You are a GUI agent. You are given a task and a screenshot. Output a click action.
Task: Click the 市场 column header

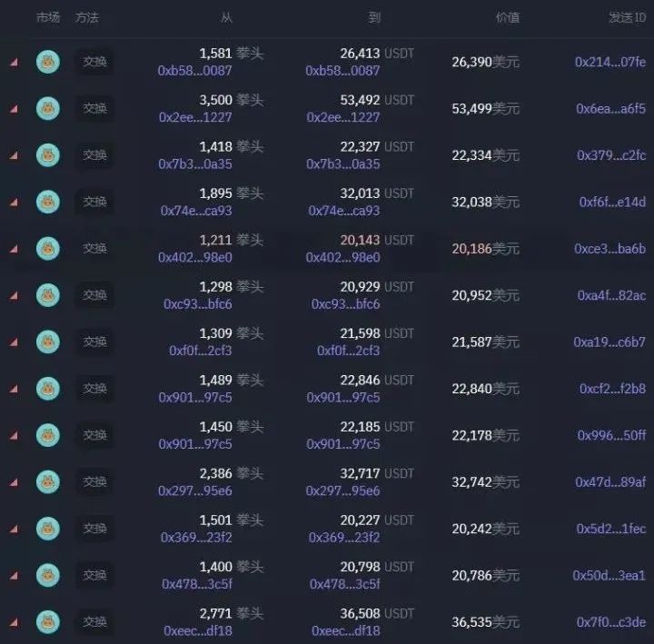(x=48, y=17)
